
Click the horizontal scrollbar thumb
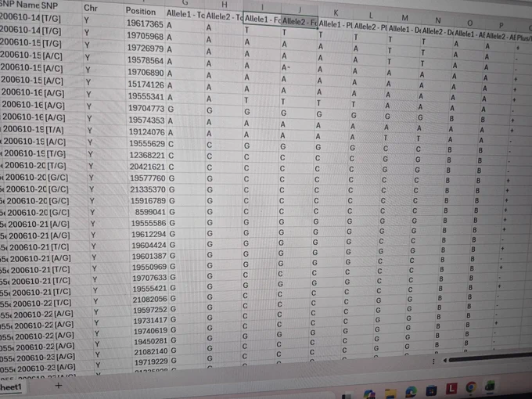[x=491, y=358]
